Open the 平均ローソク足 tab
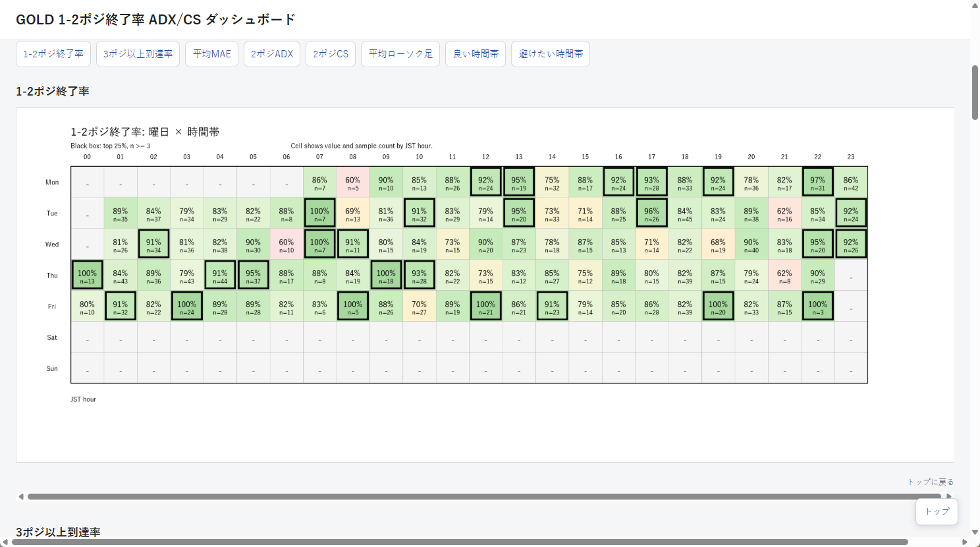Screen dimensions: 980x547 400,54
